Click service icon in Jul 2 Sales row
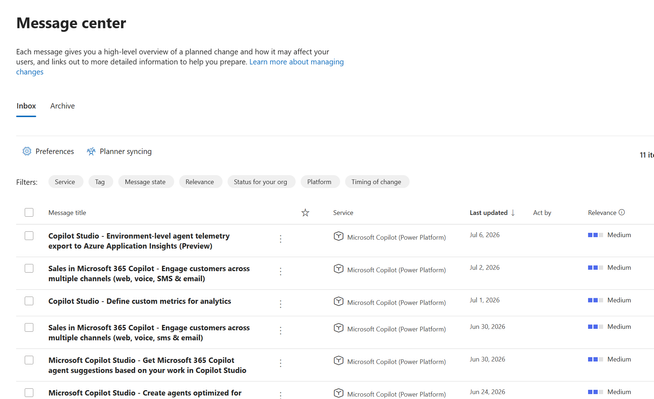 [339, 269]
